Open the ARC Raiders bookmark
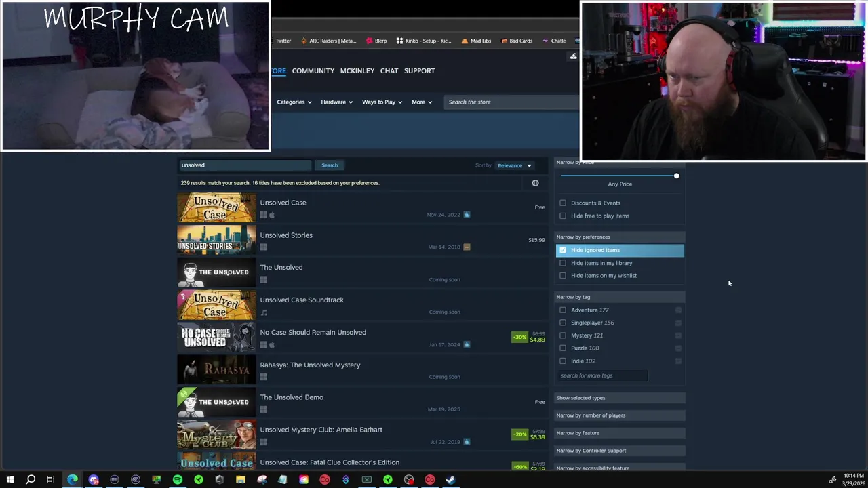The width and height of the screenshot is (868, 488). [x=328, y=41]
